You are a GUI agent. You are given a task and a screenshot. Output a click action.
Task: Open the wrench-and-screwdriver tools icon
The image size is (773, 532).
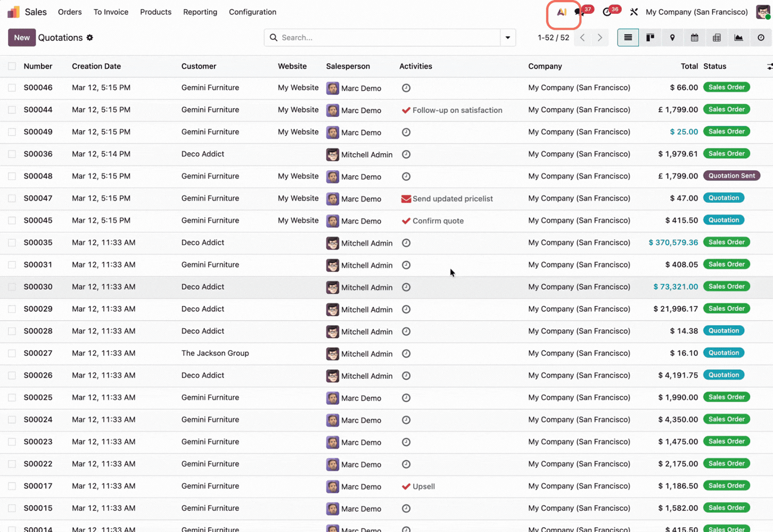coord(634,12)
